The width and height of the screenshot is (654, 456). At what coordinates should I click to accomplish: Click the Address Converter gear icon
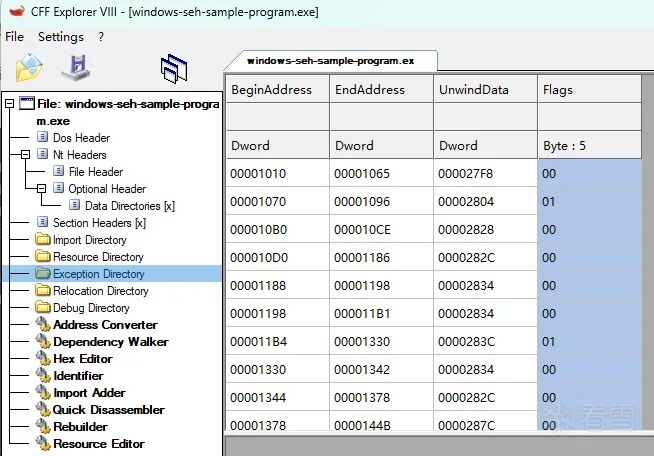[x=43, y=324]
